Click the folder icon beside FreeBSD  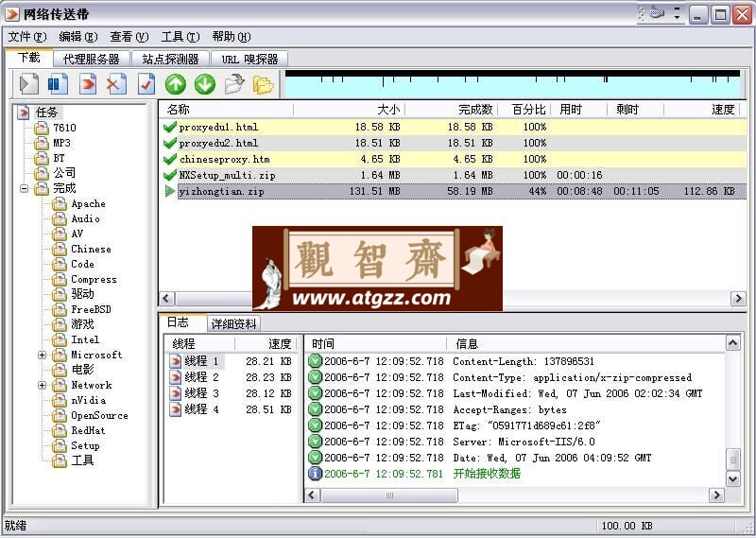[x=59, y=309]
